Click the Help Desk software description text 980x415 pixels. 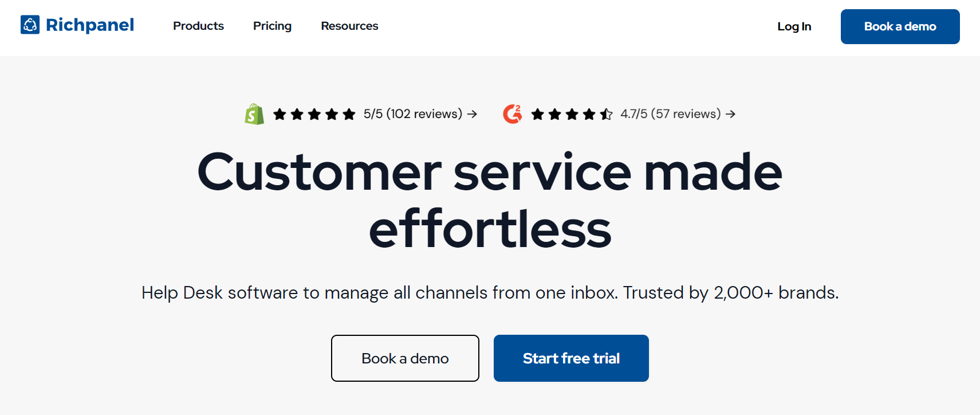pos(490,293)
